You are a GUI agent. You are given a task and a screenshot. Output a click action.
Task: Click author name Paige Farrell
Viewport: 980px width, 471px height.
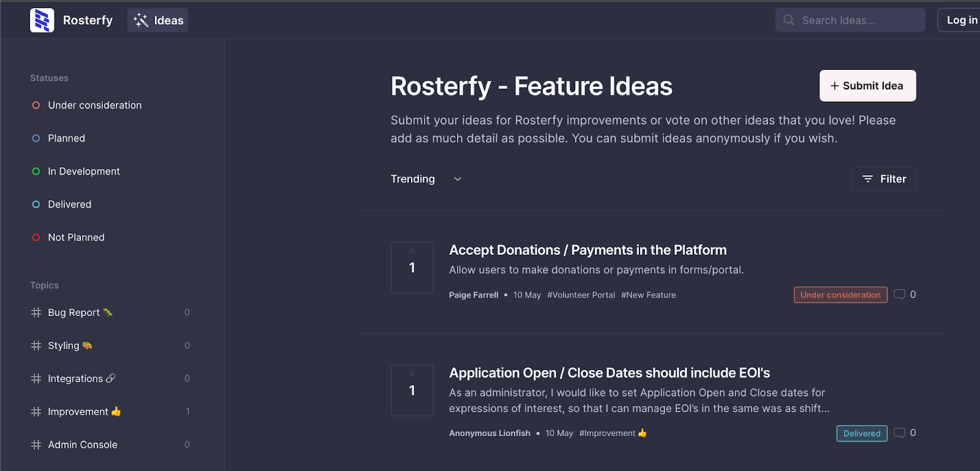coord(473,295)
